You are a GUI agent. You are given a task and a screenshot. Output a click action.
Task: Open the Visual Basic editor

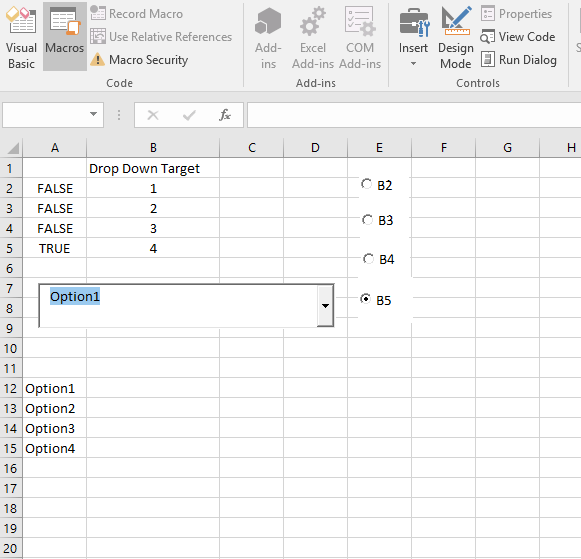coord(21,37)
